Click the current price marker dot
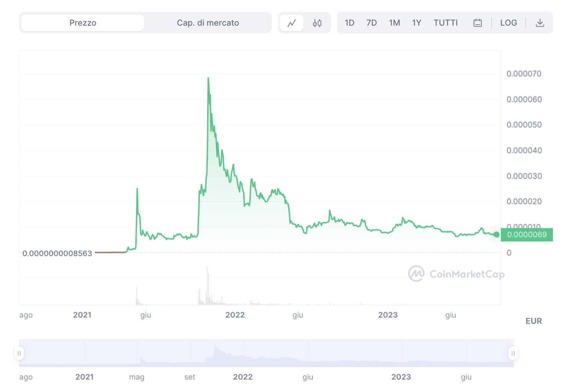Screen dimensions: 569x392 [497, 235]
